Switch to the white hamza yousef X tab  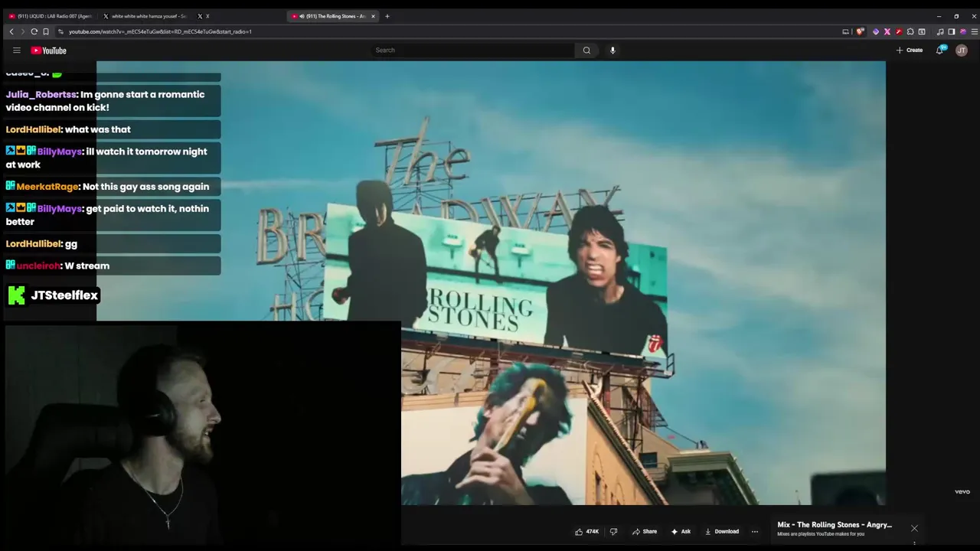pos(145,16)
